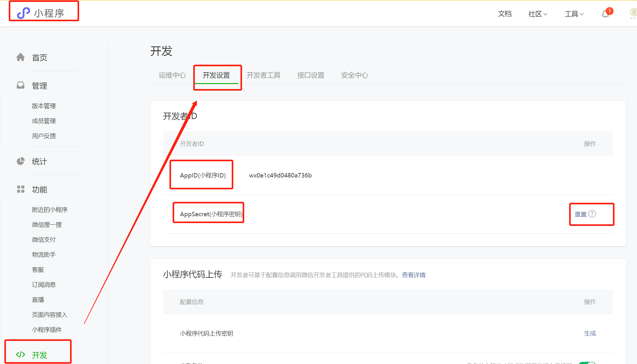
Task: Switch to the 开发者工具 tab
Action: 263,75
